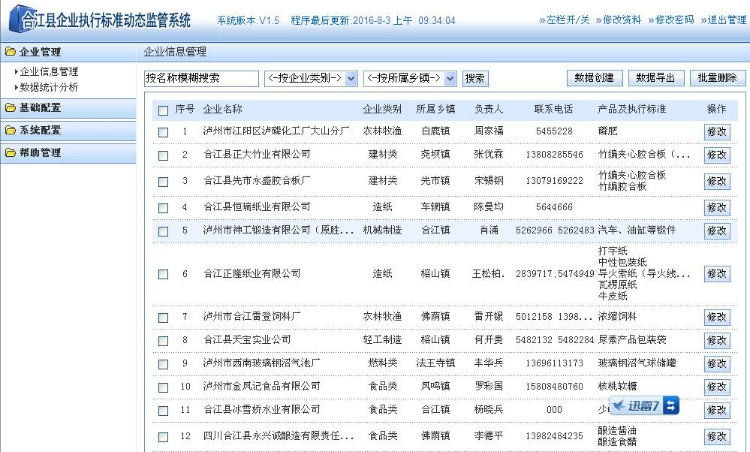Click 修改 for row 1 泸州市江阳区泸碳化工厂
Image resolution: width=750 pixels, height=452 pixels.
click(x=717, y=132)
